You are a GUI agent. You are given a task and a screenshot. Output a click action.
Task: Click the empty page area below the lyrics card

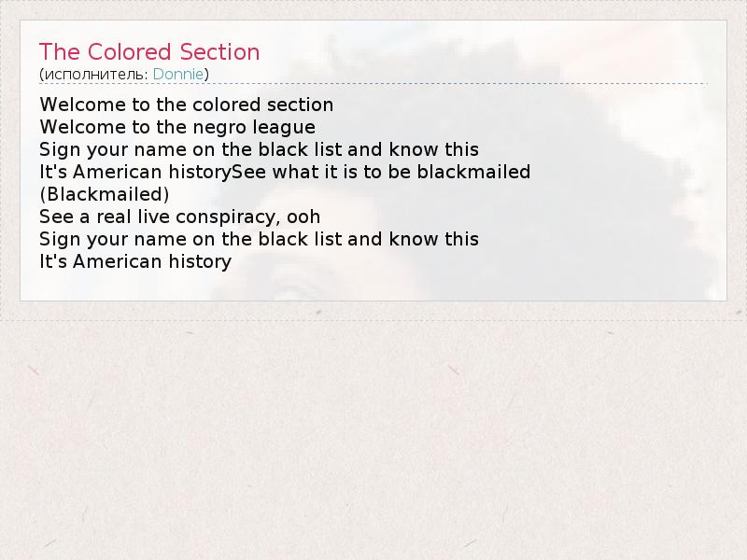pyautogui.click(x=373, y=429)
